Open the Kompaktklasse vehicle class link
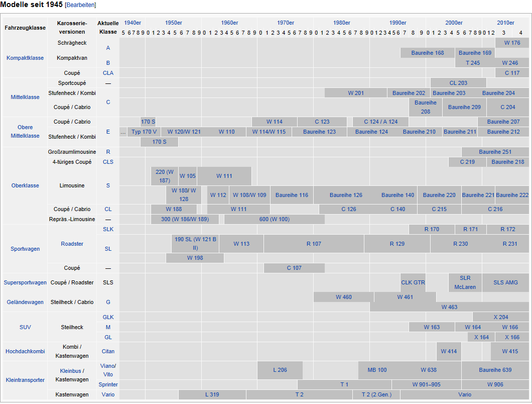Image resolution: width=532 pixels, height=404 pixels. (x=25, y=58)
